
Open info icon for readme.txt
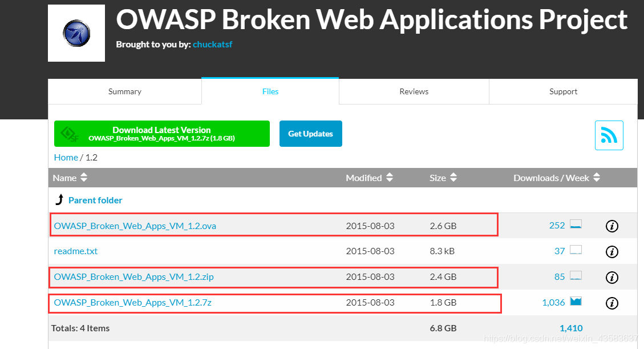tap(612, 251)
